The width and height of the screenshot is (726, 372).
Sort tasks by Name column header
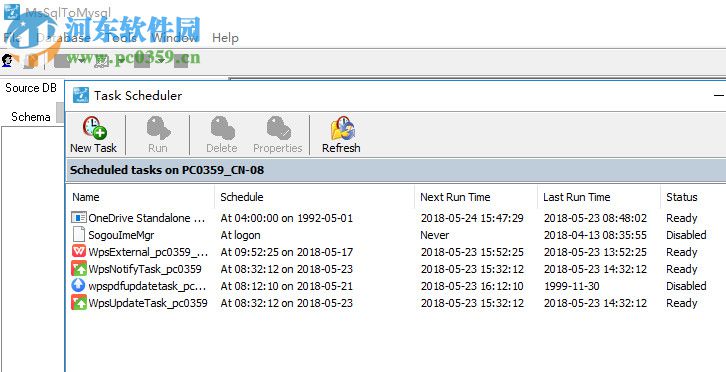(86, 197)
